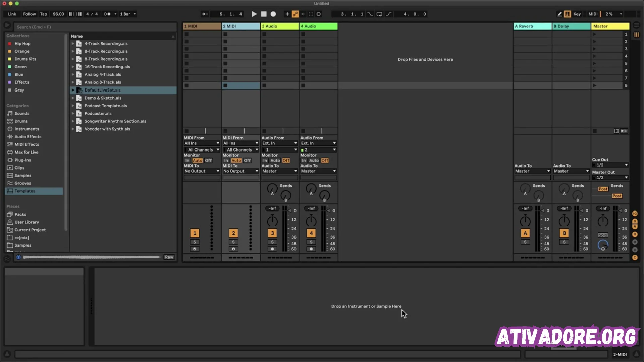This screenshot has width=644, height=362.
Task: Set track 2 Monitor to Off
Action: 247,161
